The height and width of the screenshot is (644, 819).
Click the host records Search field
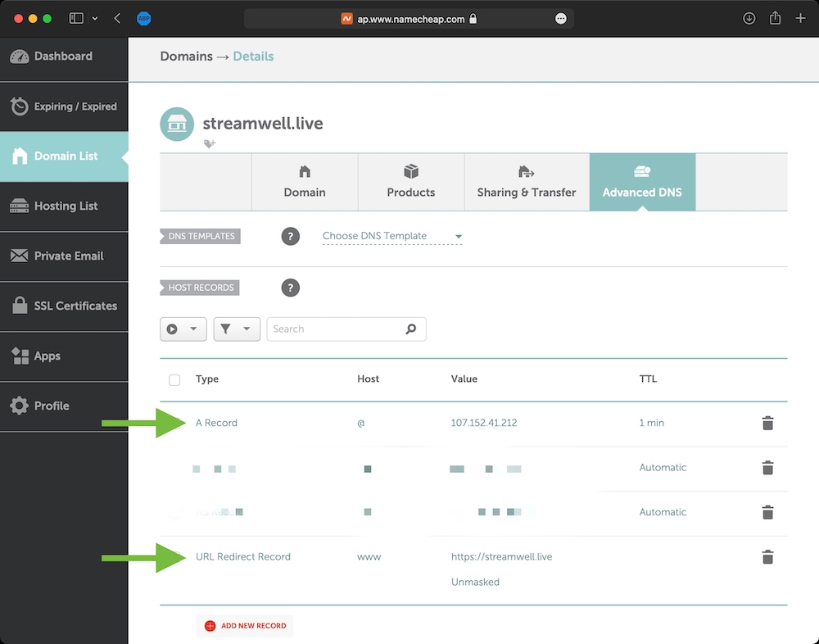tap(336, 329)
